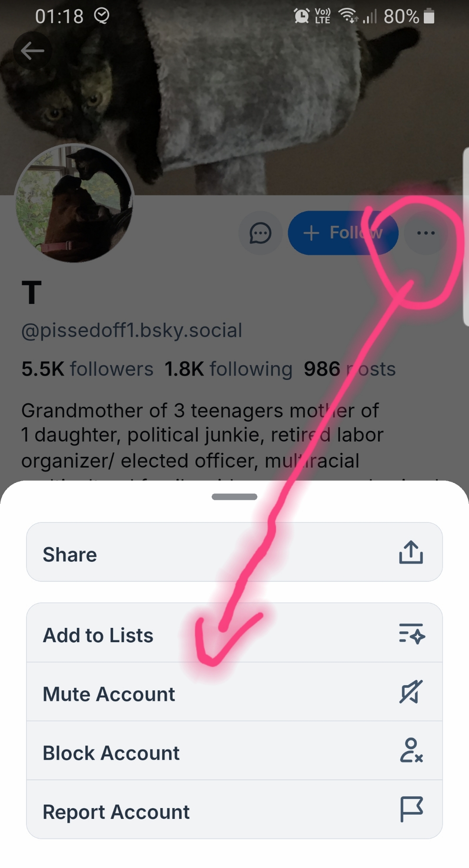Tap the report flag icon

click(x=411, y=809)
